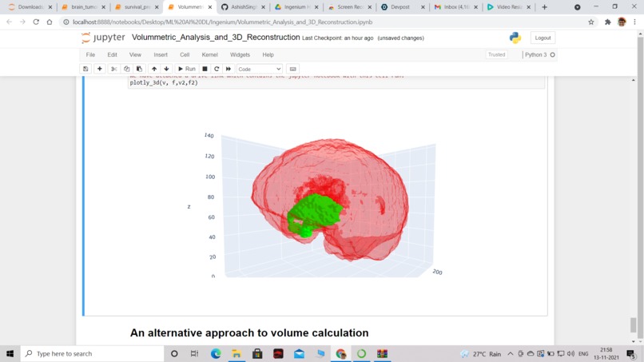Click the Type here to search box

click(93, 353)
